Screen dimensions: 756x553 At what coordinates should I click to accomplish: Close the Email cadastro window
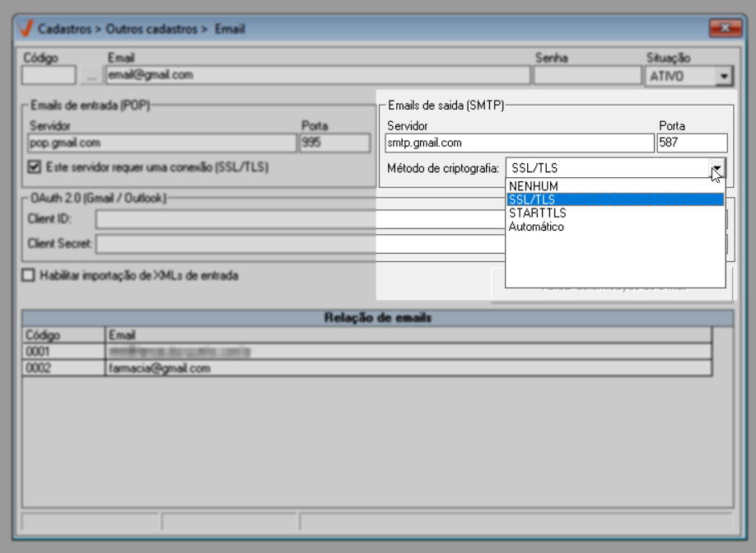726,28
